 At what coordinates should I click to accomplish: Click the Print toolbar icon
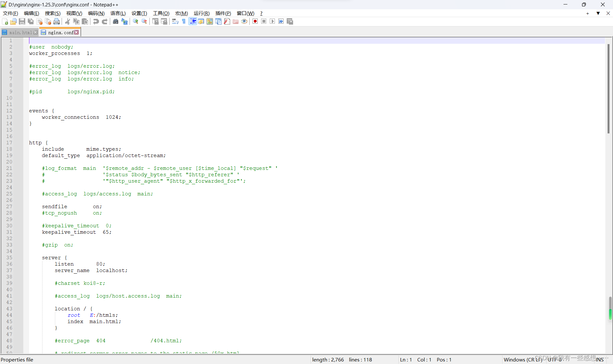pos(57,21)
